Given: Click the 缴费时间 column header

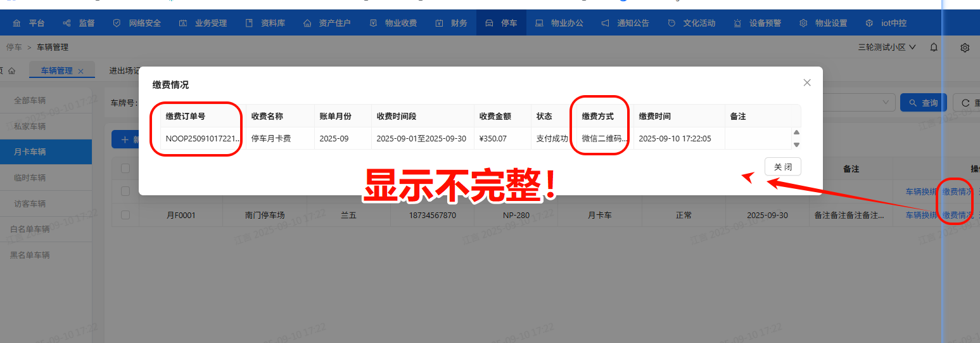Looking at the screenshot, I should click(654, 116).
